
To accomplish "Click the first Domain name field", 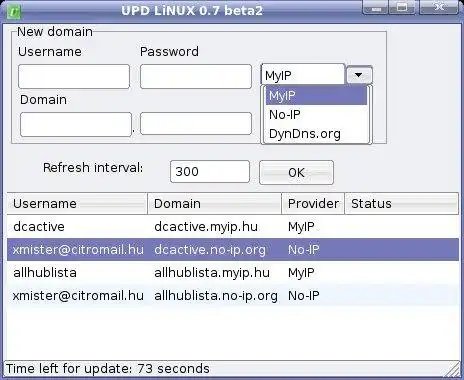I will 76,125.
